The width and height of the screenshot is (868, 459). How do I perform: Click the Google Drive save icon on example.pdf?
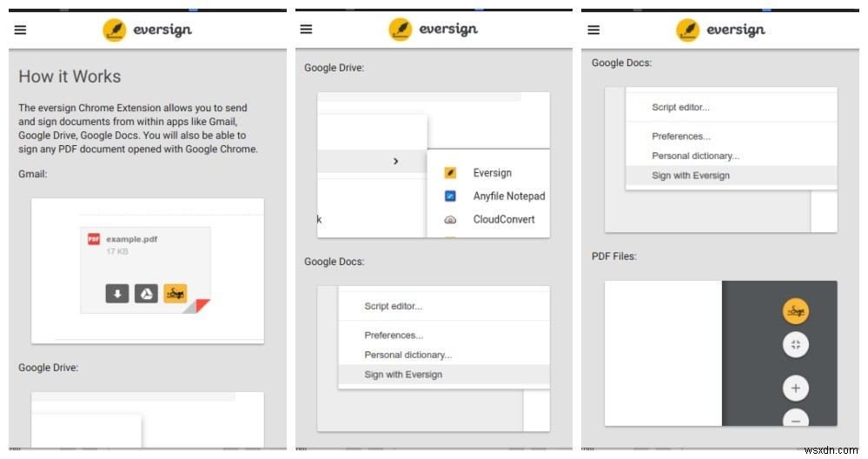[x=146, y=294]
